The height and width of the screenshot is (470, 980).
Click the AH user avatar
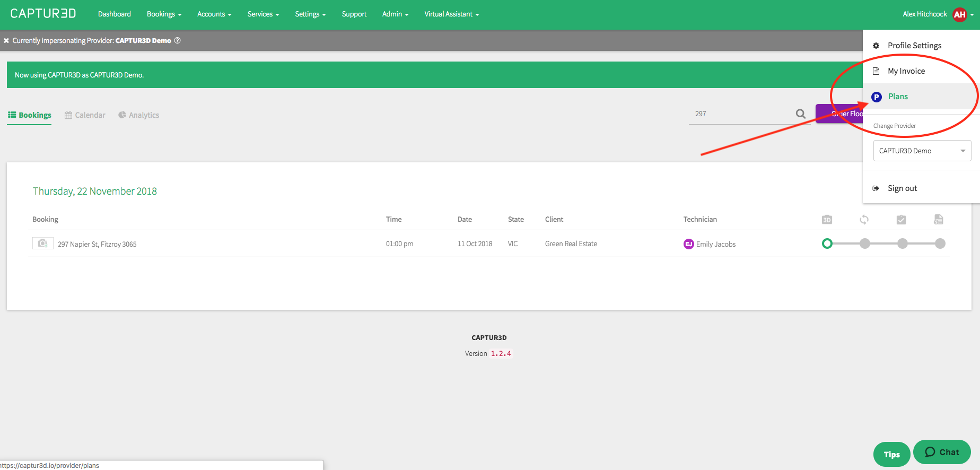pyautogui.click(x=960, y=14)
